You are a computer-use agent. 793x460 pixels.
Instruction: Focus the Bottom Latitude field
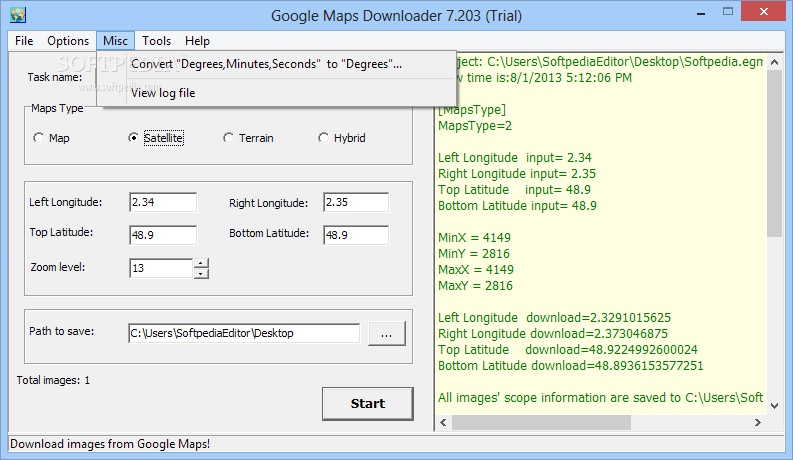coord(356,235)
